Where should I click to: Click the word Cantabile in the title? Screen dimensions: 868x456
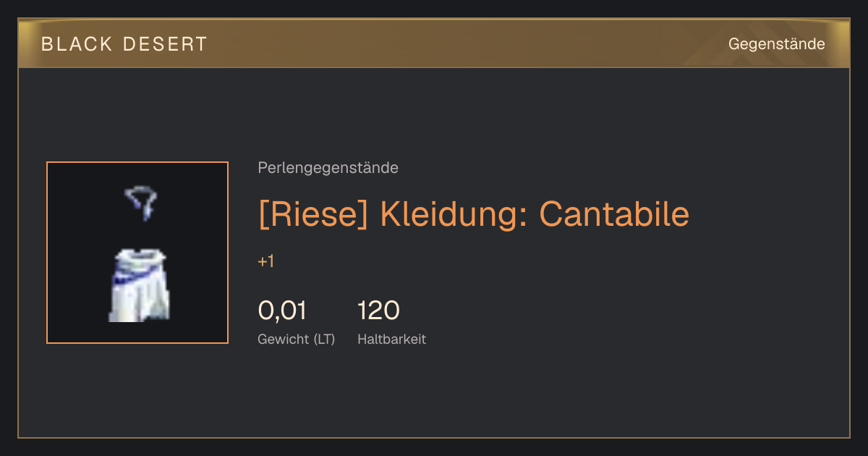tap(615, 214)
